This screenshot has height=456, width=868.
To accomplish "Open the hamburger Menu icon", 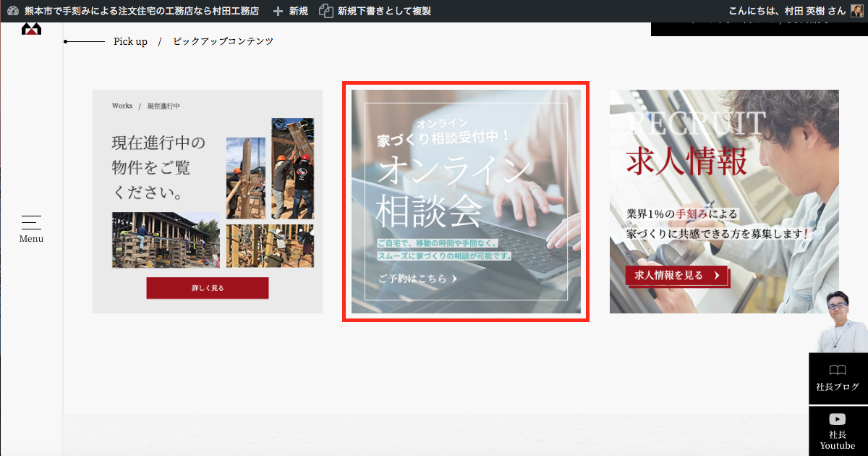I will click(31, 222).
